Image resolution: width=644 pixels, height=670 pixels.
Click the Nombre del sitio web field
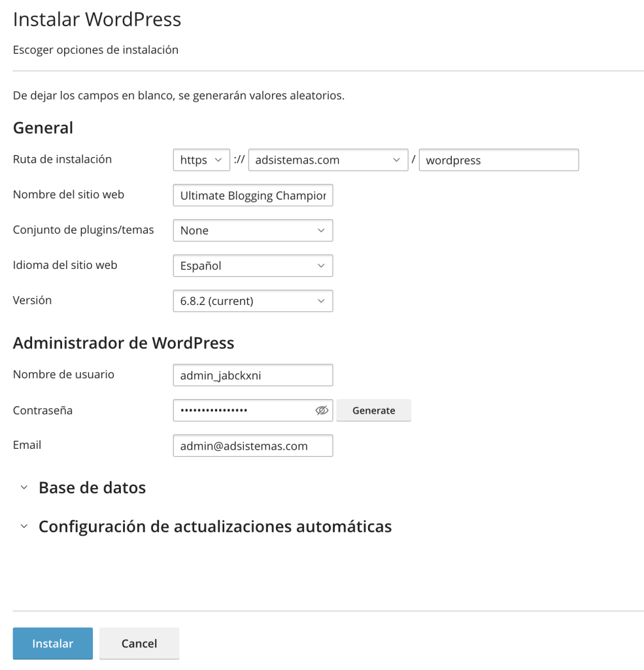pos(253,195)
